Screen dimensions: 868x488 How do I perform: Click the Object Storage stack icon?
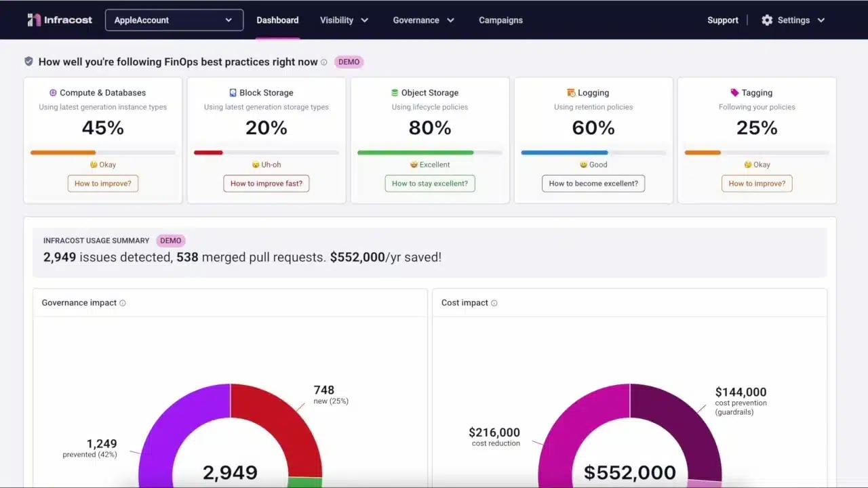tap(395, 93)
